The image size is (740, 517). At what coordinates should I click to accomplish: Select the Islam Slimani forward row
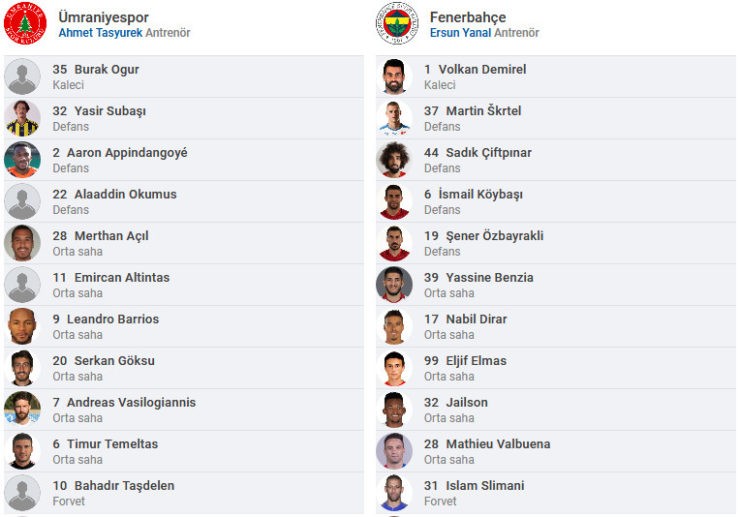pos(555,493)
